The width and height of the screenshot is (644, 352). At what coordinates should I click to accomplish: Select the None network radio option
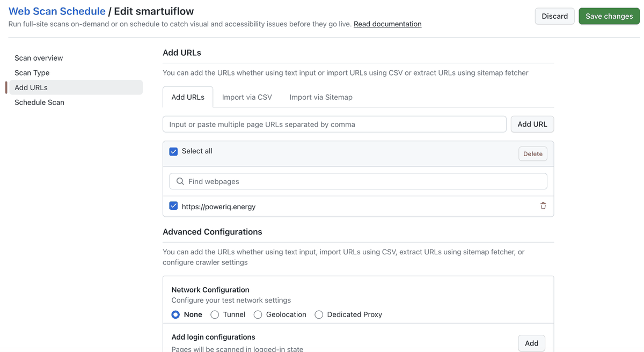tap(175, 314)
